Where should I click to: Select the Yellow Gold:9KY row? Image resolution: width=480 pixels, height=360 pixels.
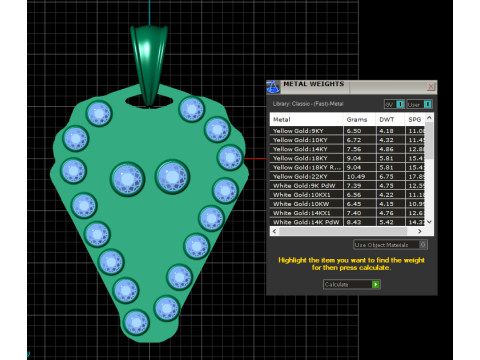tap(347, 131)
